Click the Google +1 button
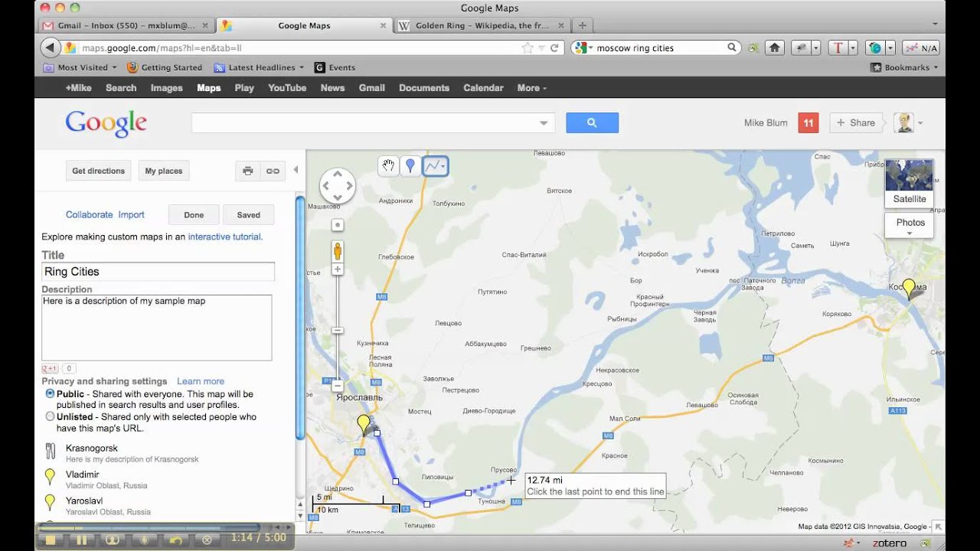The width and height of the screenshot is (980, 551). 49,368
